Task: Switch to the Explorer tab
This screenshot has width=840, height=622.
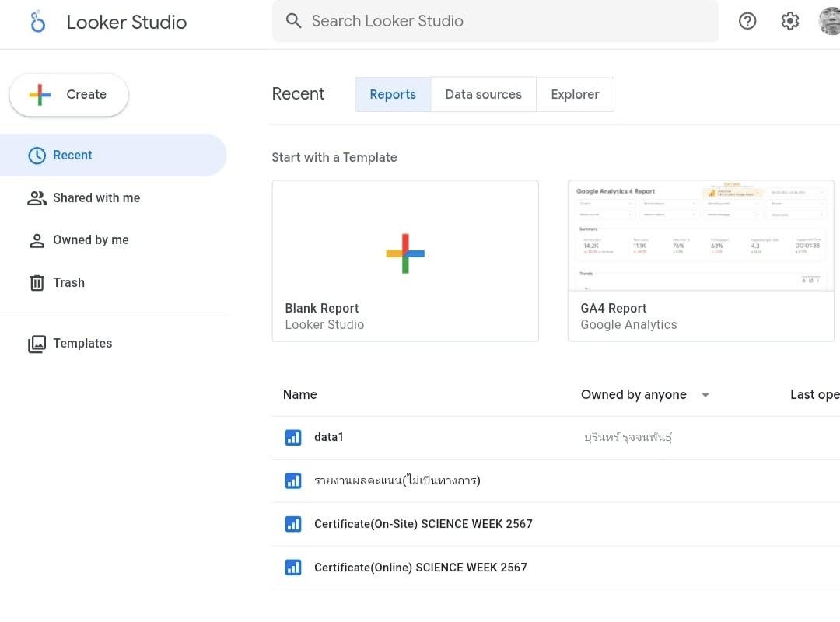Action: click(575, 95)
